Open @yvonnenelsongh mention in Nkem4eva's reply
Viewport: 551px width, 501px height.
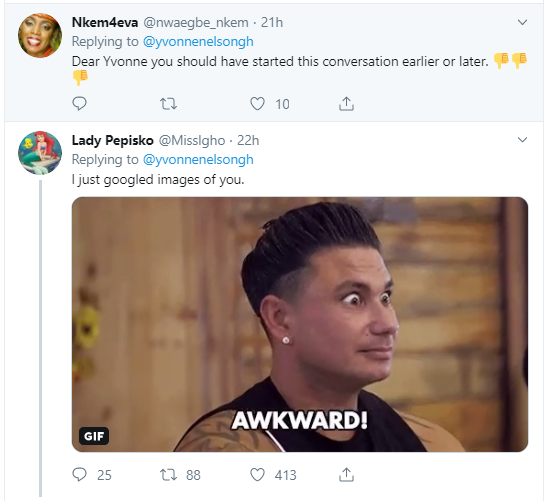[x=198, y=42]
